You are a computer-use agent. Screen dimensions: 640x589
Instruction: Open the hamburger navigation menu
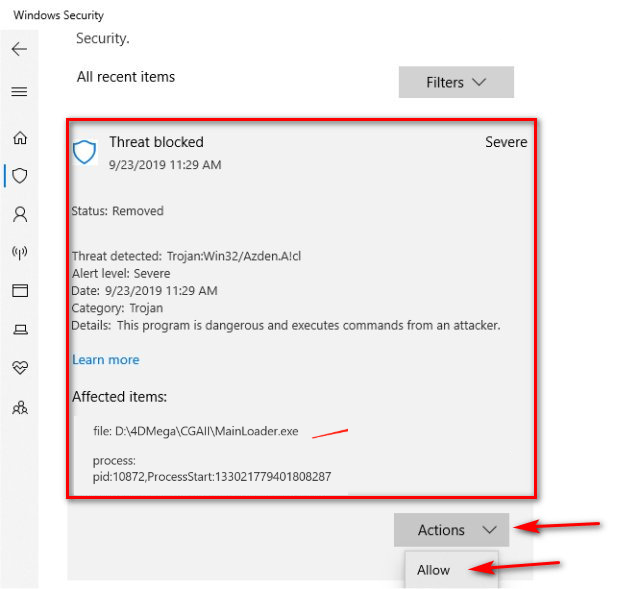pyautogui.click(x=19, y=92)
